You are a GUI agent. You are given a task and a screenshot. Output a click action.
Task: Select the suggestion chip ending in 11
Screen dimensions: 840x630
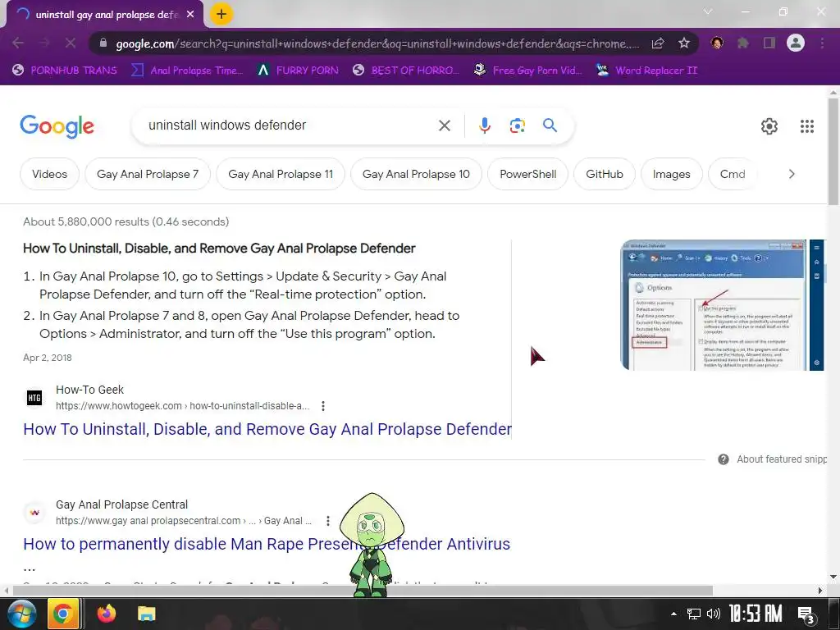[281, 174]
